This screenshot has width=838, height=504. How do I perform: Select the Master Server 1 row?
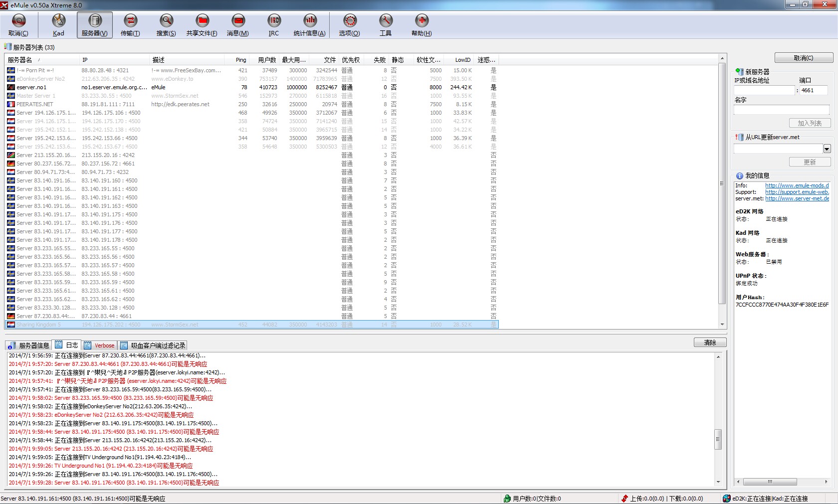pyautogui.click(x=252, y=96)
